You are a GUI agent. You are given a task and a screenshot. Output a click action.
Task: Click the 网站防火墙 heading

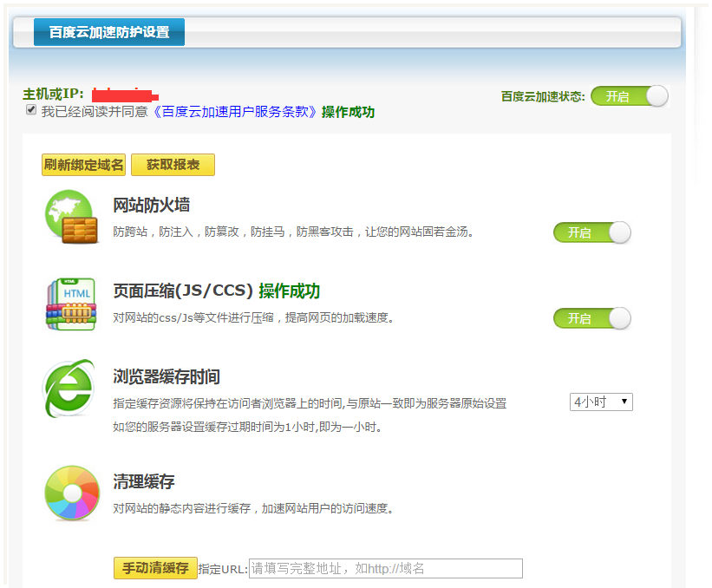[151, 205]
